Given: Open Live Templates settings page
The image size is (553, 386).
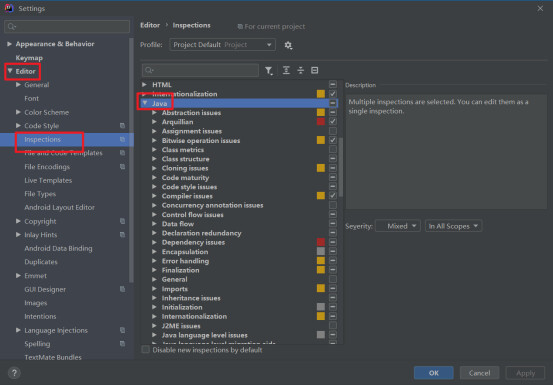Looking at the screenshot, I should (48, 180).
